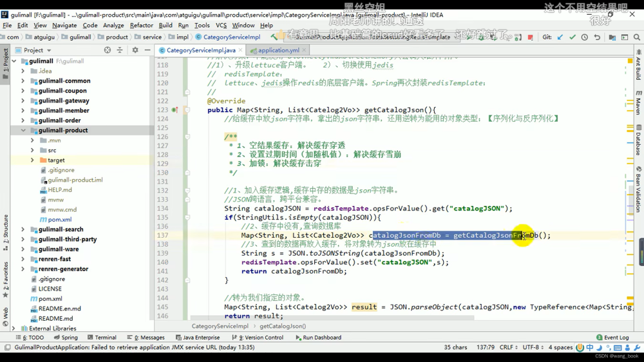Open the 4 spaces indent setting

tap(560, 347)
